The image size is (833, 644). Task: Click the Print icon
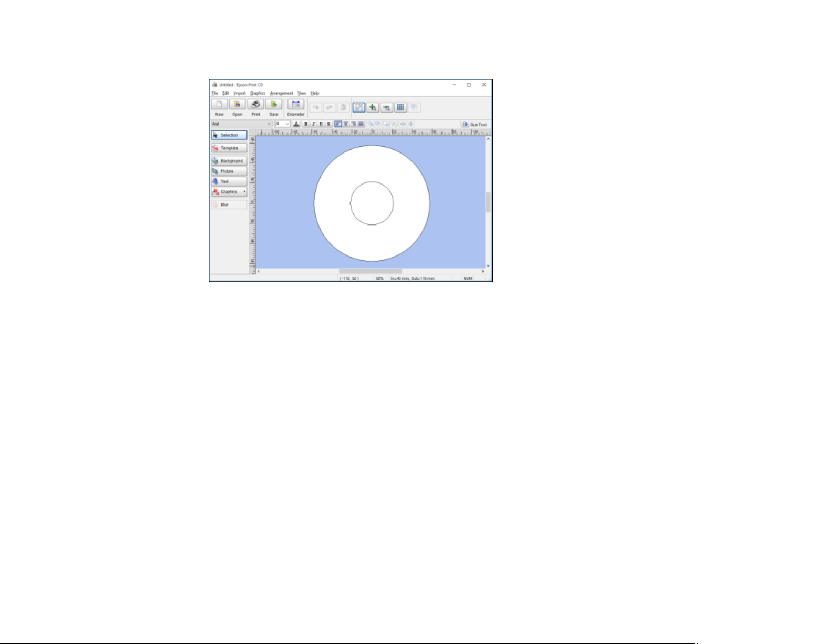click(x=255, y=104)
